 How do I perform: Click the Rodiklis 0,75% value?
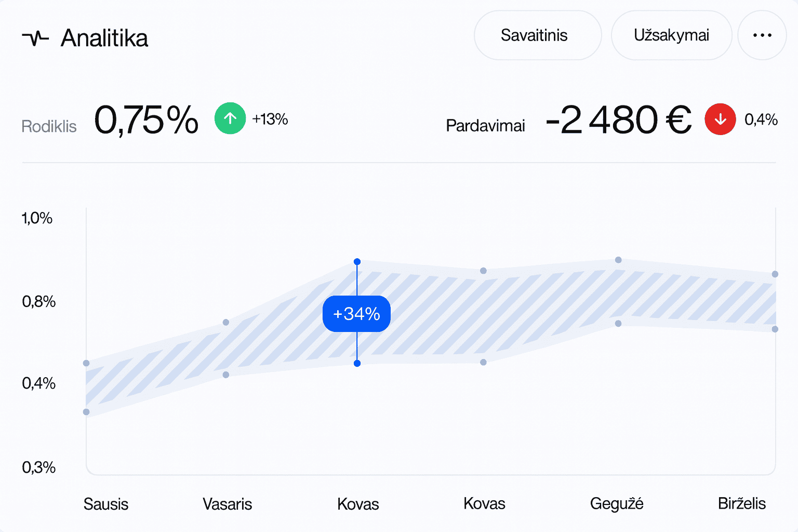(147, 120)
